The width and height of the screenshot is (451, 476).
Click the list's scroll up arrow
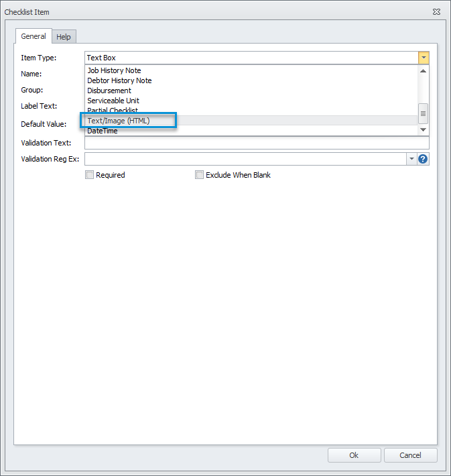pos(423,71)
